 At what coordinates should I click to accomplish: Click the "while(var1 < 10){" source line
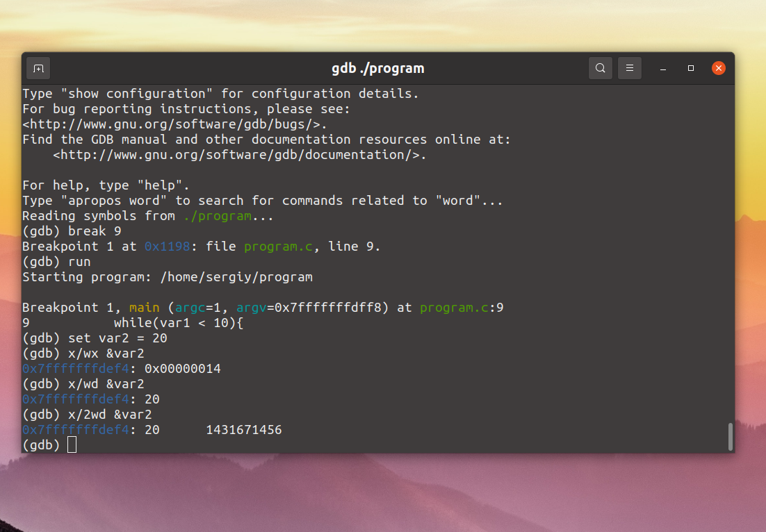[x=179, y=323]
